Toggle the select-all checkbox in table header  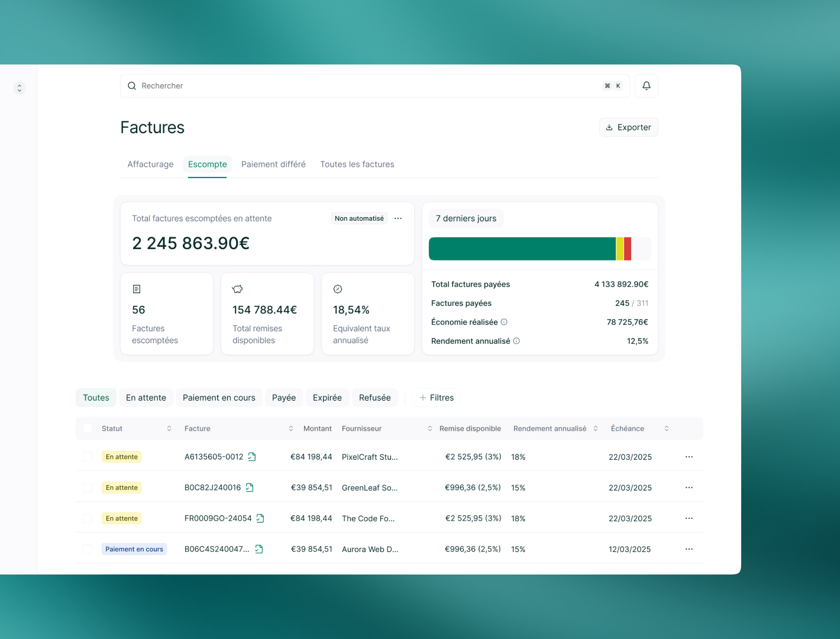click(88, 428)
